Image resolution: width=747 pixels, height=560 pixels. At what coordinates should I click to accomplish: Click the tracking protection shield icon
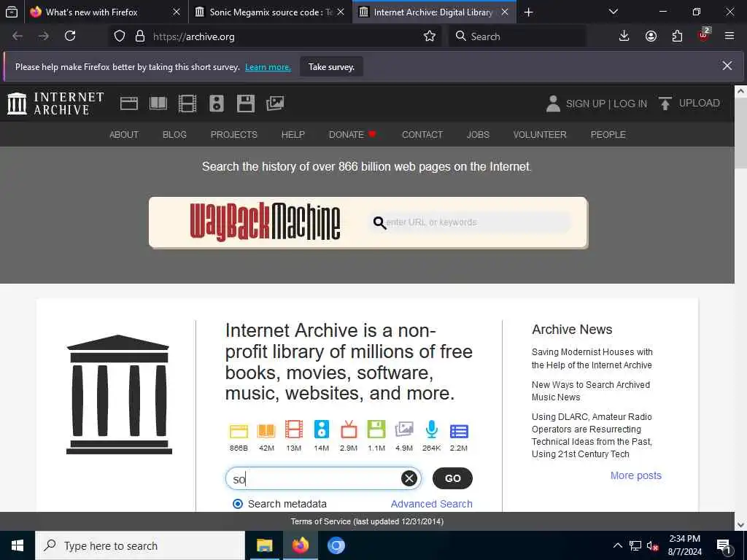point(120,36)
